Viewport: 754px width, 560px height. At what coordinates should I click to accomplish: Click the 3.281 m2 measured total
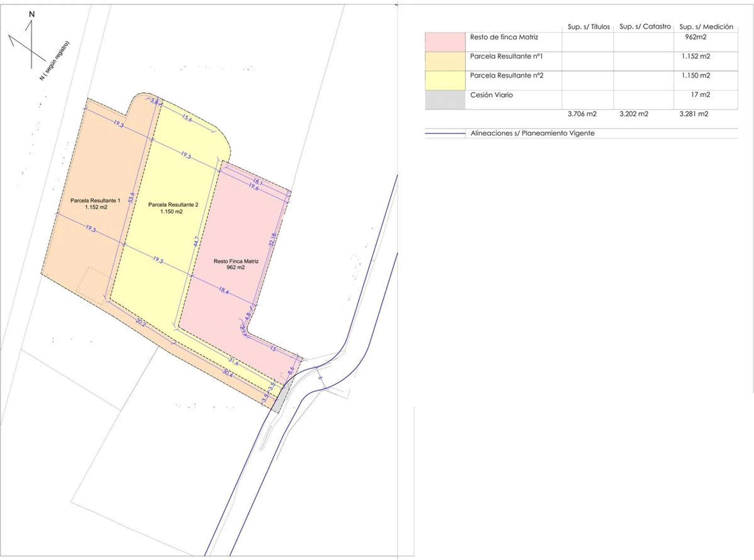pos(693,114)
